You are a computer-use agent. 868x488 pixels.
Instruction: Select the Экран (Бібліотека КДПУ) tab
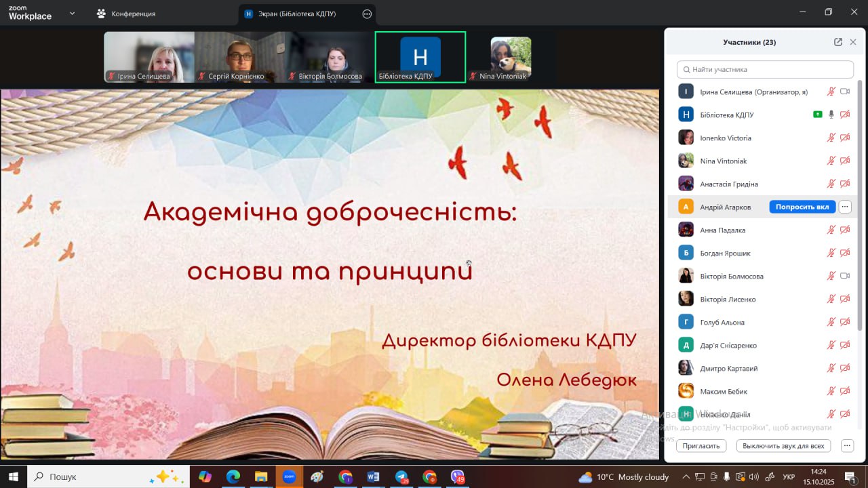tap(298, 14)
